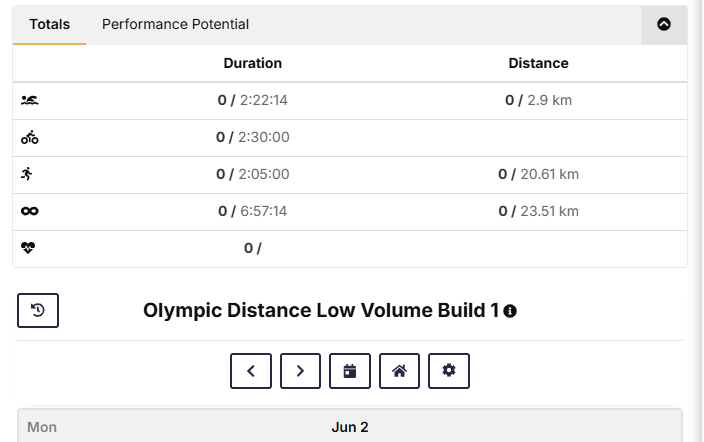Select the Totals tab
This screenshot has height=442, width=704.
click(x=49, y=24)
